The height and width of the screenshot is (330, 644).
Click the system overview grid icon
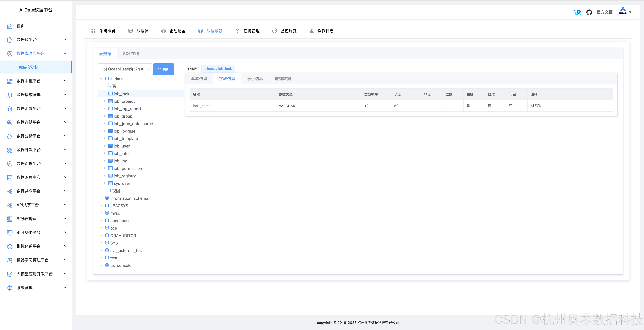[93, 31]
